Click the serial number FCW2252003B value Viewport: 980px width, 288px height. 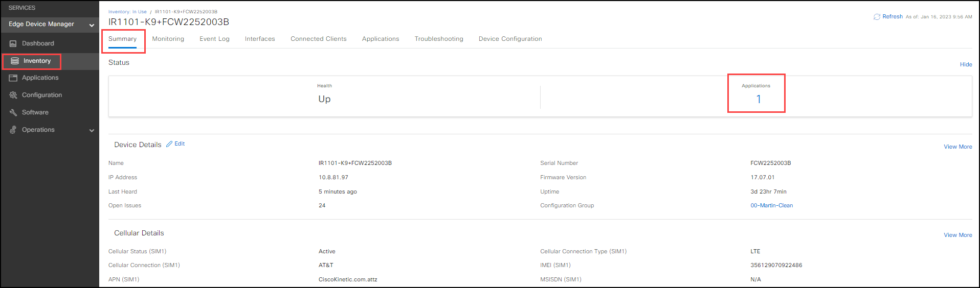[770, 163]
